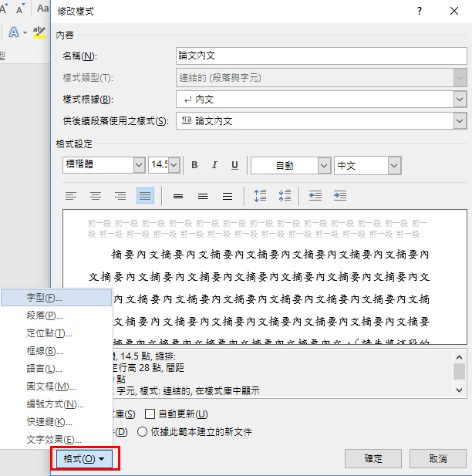The width and height of the screenshot is (472, 476).
Task: Open 框線(B)... from the format menu
Action: click(x=45, y=351)
